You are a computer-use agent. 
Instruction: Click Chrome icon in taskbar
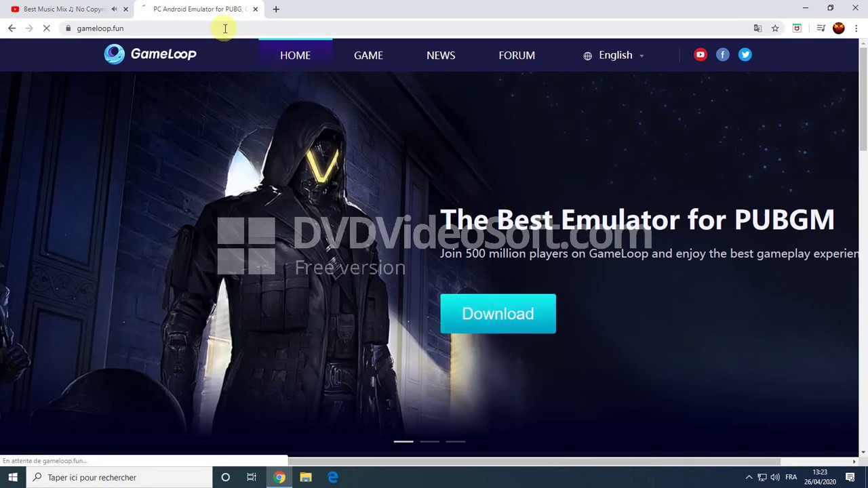279,477
